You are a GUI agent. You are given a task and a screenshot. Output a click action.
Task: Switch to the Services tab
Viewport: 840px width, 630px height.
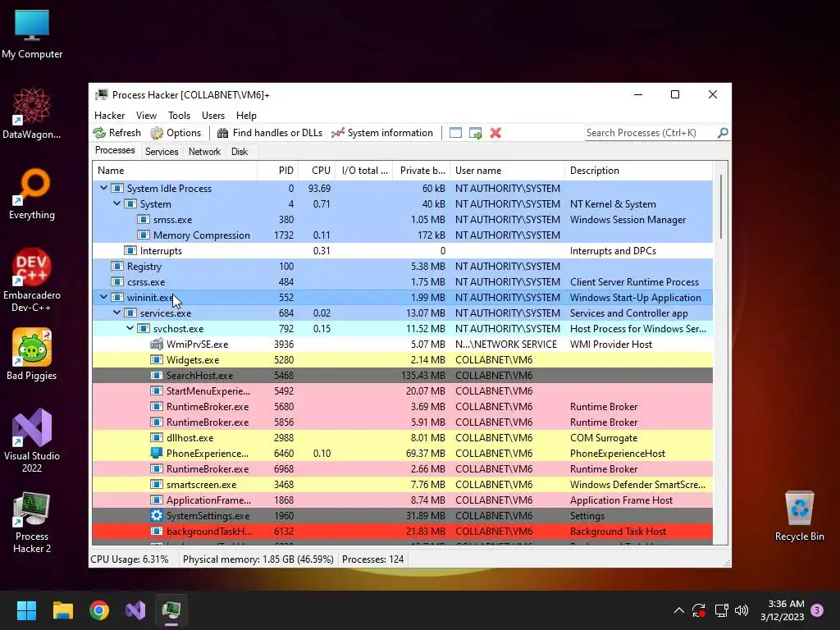162,152
